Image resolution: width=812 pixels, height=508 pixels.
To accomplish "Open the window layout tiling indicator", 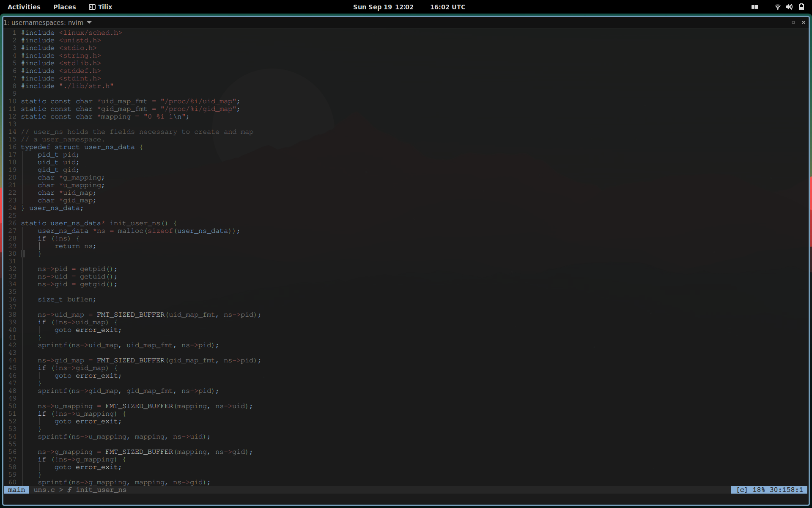I will click(754, 7).
